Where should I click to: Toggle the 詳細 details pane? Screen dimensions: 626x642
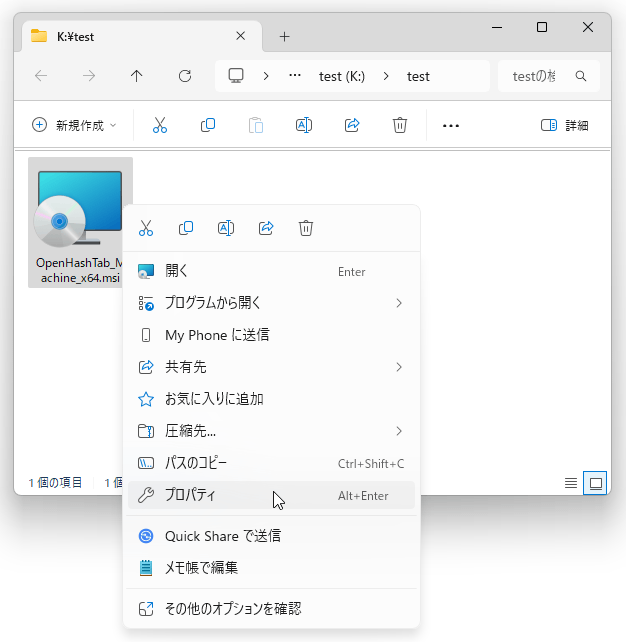click(x=564, y=125)
